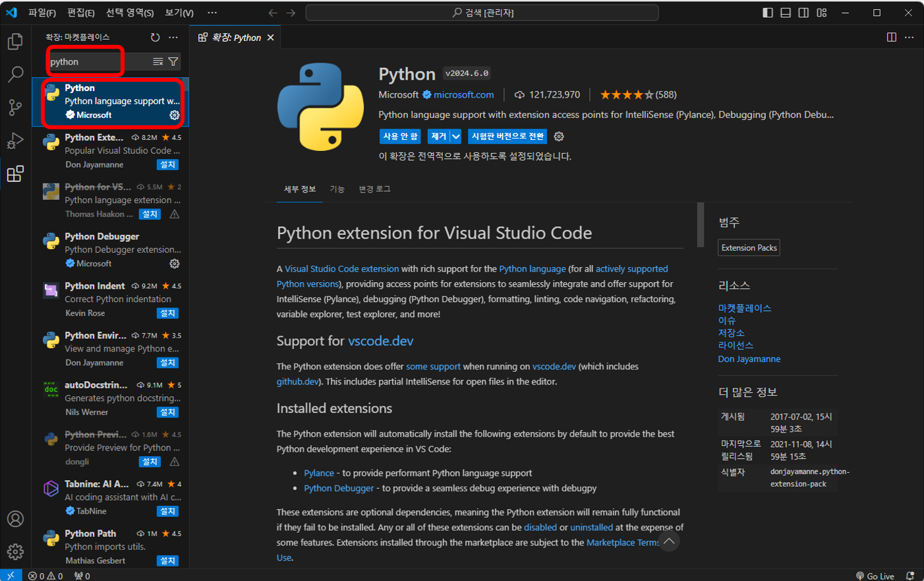Open the Pylance link
Viewport: 924px width, 581px height.
pos(319,474)
